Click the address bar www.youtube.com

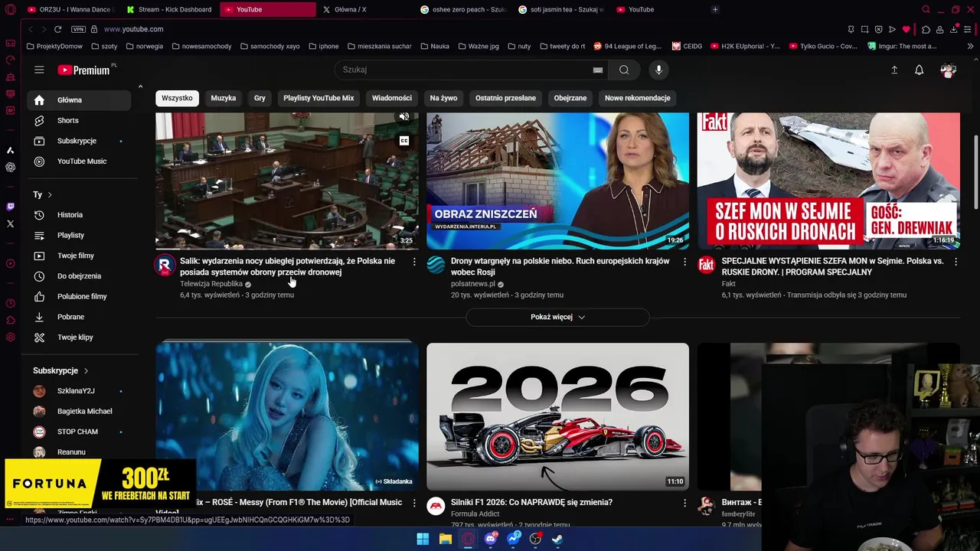click(x=133, y=29)
